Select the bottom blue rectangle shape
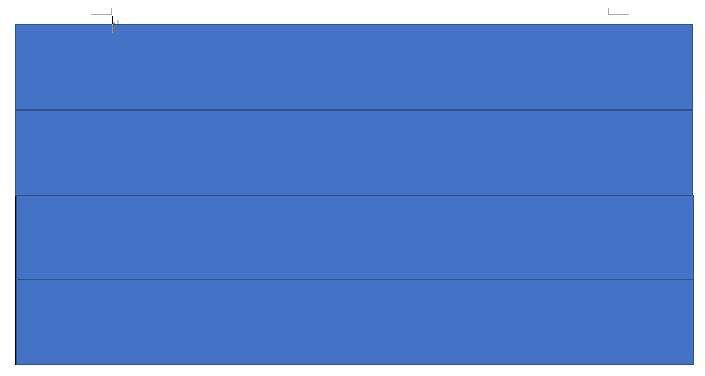Viewport: 705px width, 376px height. 354,322
